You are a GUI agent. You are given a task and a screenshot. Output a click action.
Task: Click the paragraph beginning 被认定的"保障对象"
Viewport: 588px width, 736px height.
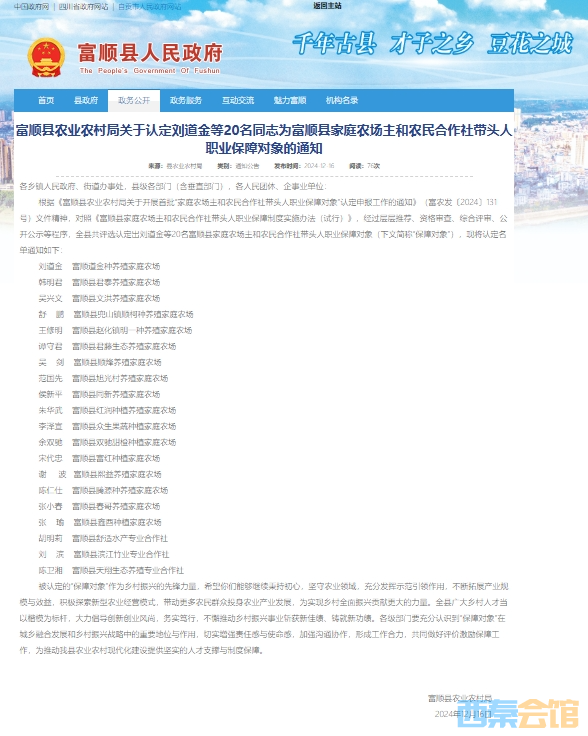coord(264,618)
